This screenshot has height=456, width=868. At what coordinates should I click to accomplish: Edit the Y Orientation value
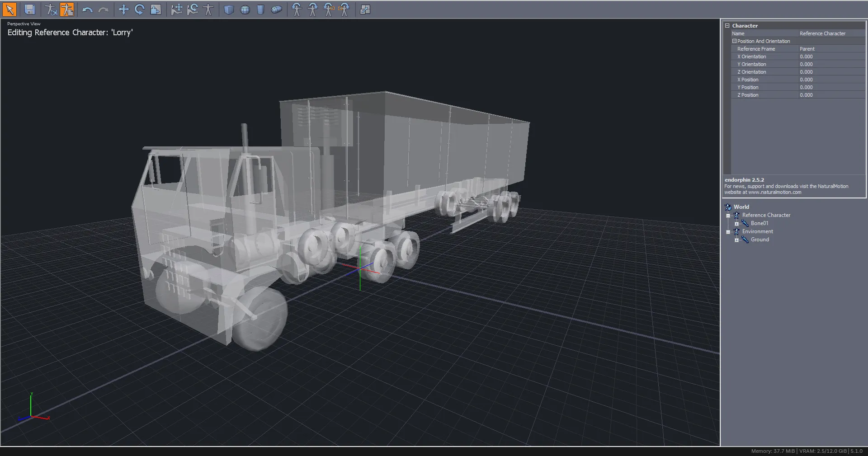[x=831, y=64]
